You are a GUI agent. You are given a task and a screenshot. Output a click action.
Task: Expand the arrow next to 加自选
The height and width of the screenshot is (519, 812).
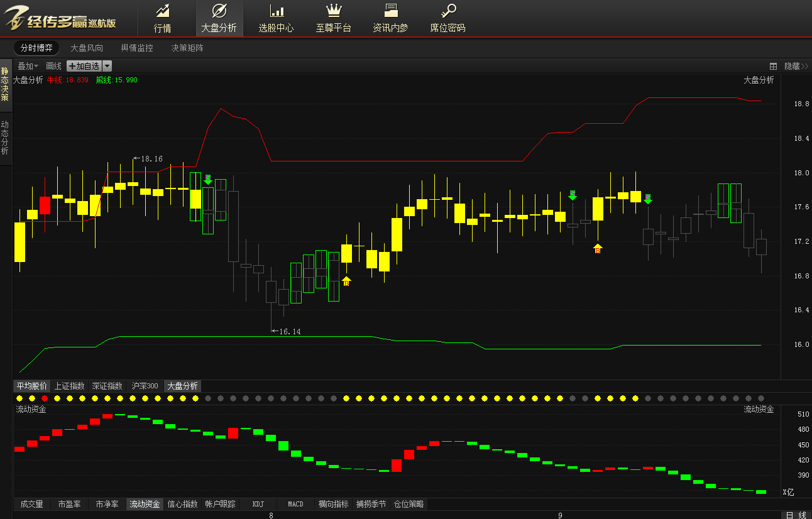[x=107, y=66]
